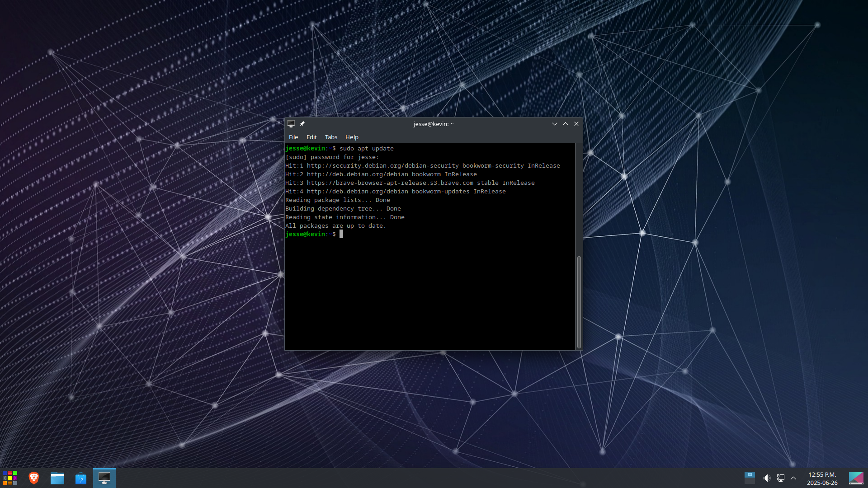Toggle the pin on all desktops icon
Screen dimensions: 868x488
point(302,124)
